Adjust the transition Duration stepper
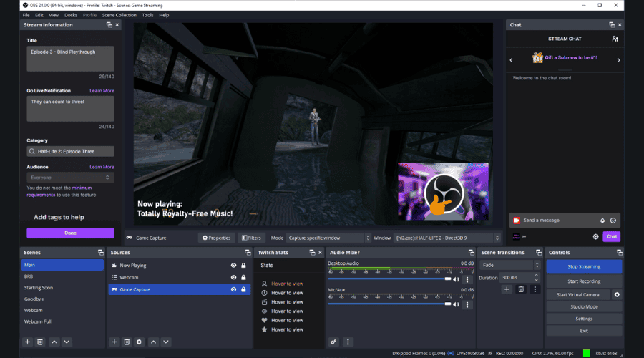The height and width of the screenshot is (358, 644). (x=536, y=278)
